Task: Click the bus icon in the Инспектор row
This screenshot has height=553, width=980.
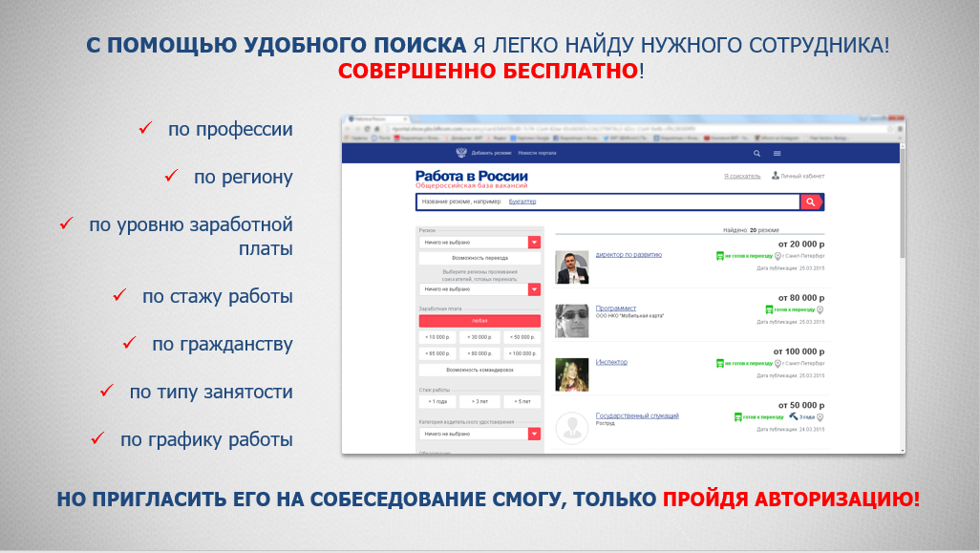Action: click(720, 363)
